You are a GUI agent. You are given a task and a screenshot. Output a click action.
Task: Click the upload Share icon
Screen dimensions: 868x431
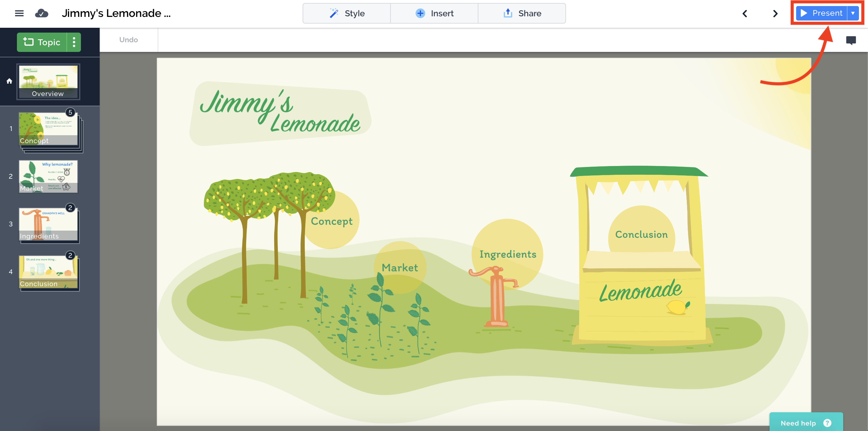(x=508, y=13)
